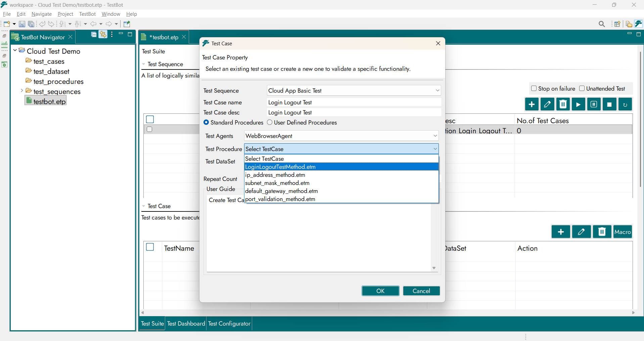Screen dimensions: 644x341
Task: Expand the test_sequences folder in navigator
Action: tap(22, 91)
